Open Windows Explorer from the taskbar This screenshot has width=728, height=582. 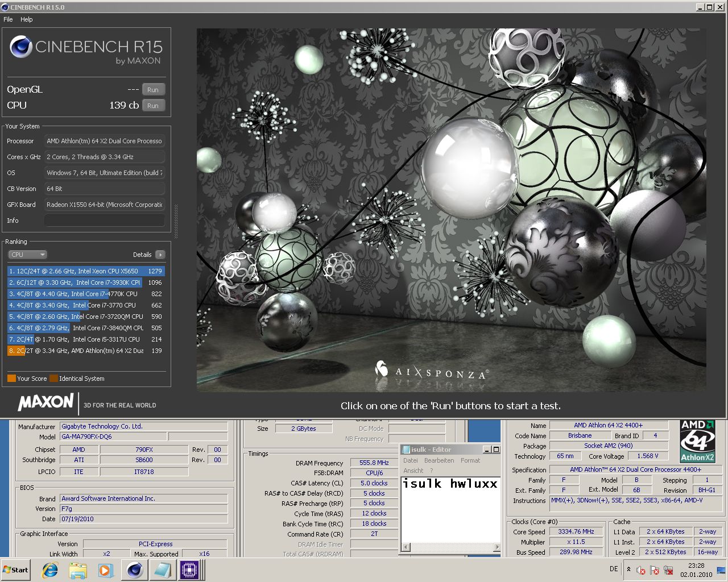click(78, 570)
